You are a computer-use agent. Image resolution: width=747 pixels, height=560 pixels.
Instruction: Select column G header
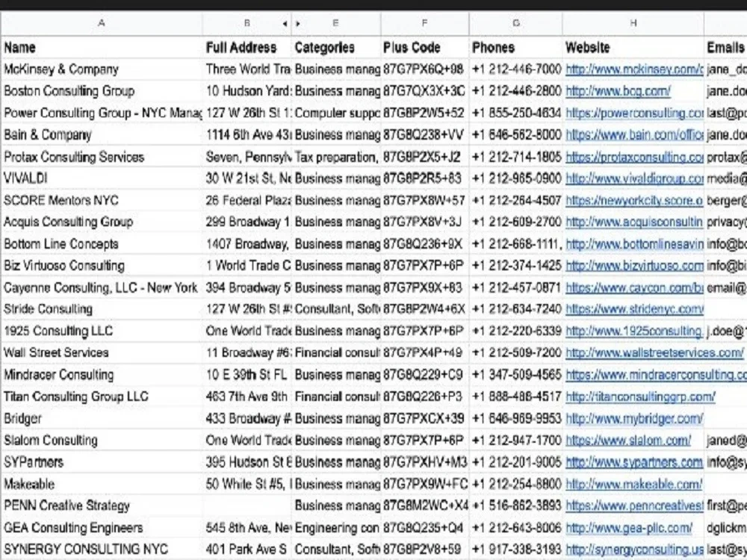[x=516, y=23]
